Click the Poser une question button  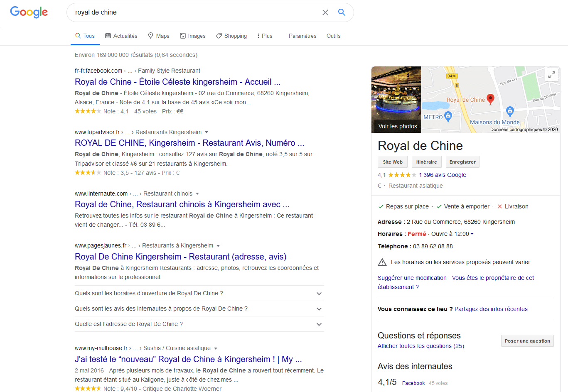(x=527, y=341)
